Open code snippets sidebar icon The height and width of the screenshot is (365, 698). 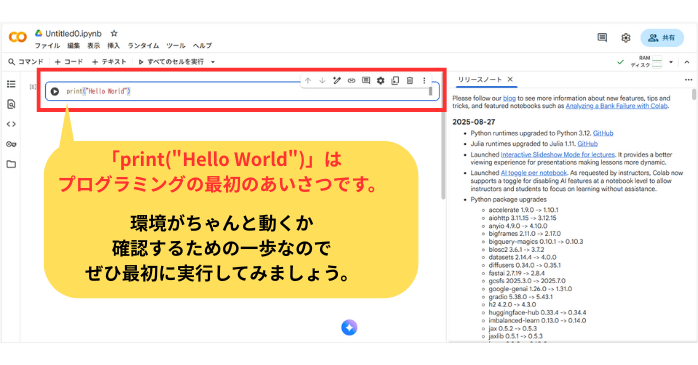coord(12,124)
